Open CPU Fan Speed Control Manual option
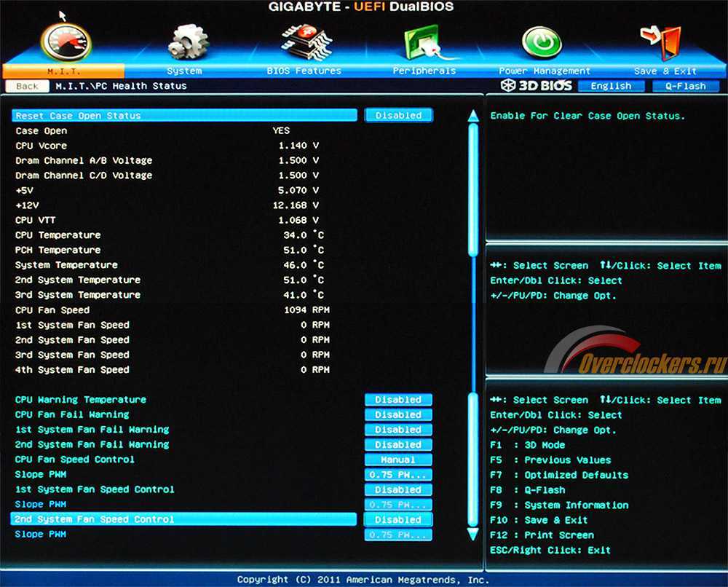Viewport: 728px width, 587px height. pos(398,460)
